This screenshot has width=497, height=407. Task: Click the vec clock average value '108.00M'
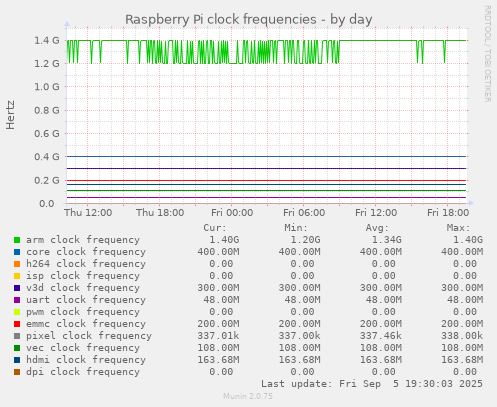[x=381, y=348]
